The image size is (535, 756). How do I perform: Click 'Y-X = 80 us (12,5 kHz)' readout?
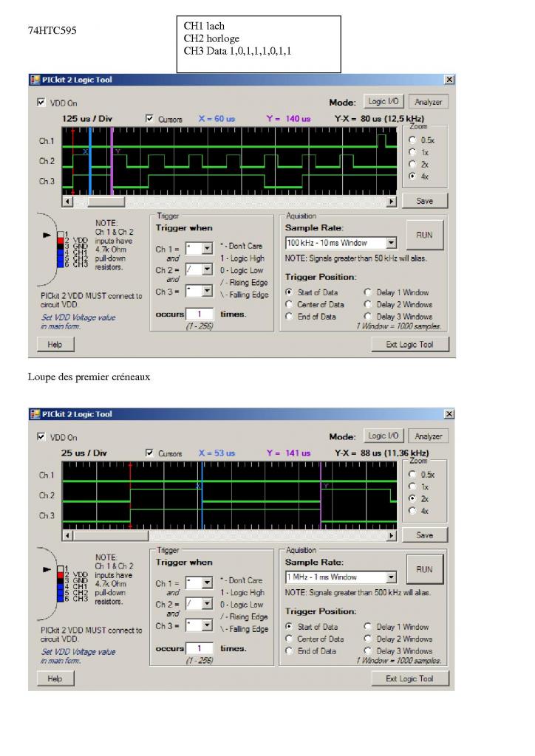point(379,119)
